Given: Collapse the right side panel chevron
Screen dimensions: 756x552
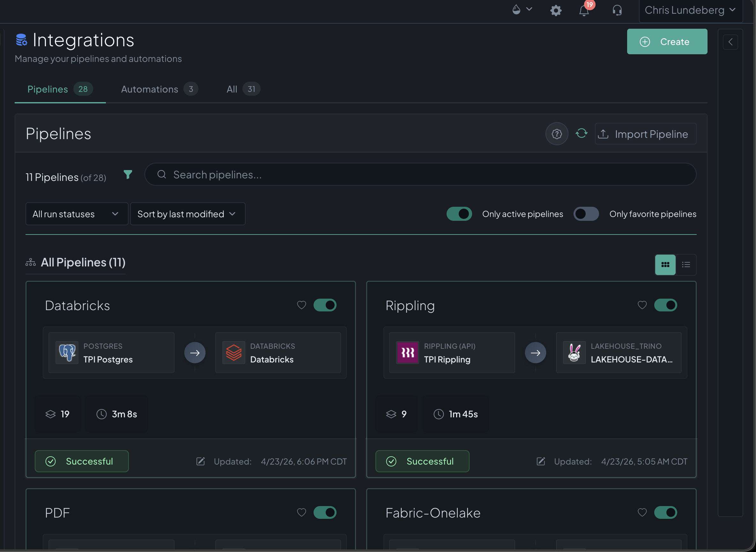Looking at the screenshot, I should pyautogui.click(x=730, y=42).
